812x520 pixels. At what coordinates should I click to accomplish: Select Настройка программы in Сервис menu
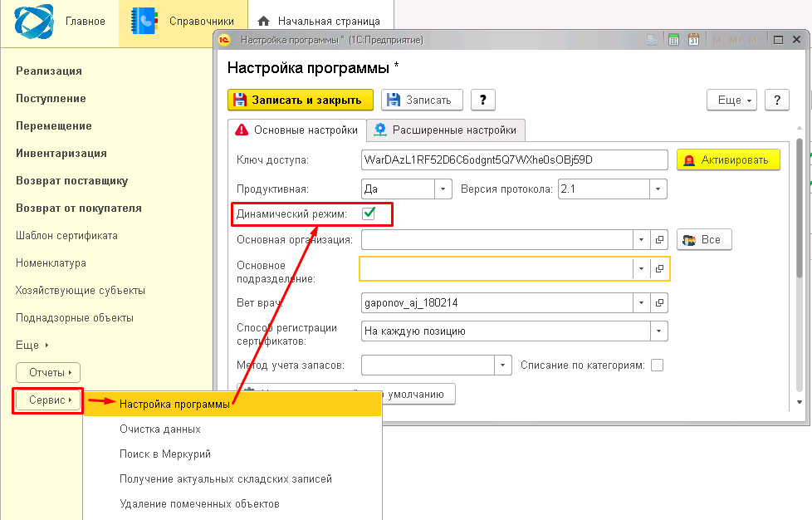coord(232,404)
